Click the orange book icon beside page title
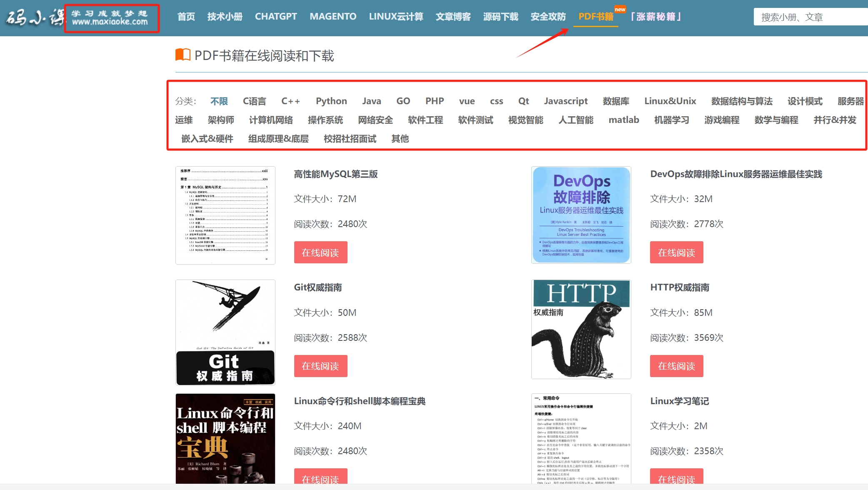Viewport: 868px width, 490px height. tap(183, 55)
